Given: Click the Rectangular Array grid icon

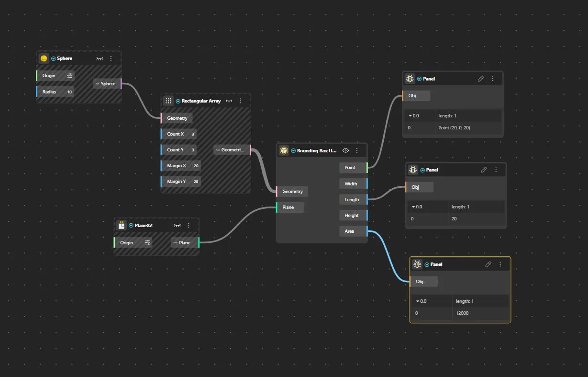Looking at the screenshot, I should click(168, 101).
